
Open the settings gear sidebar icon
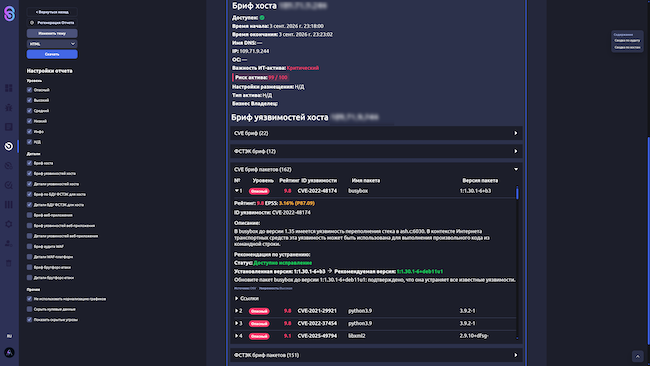(9, 224)
